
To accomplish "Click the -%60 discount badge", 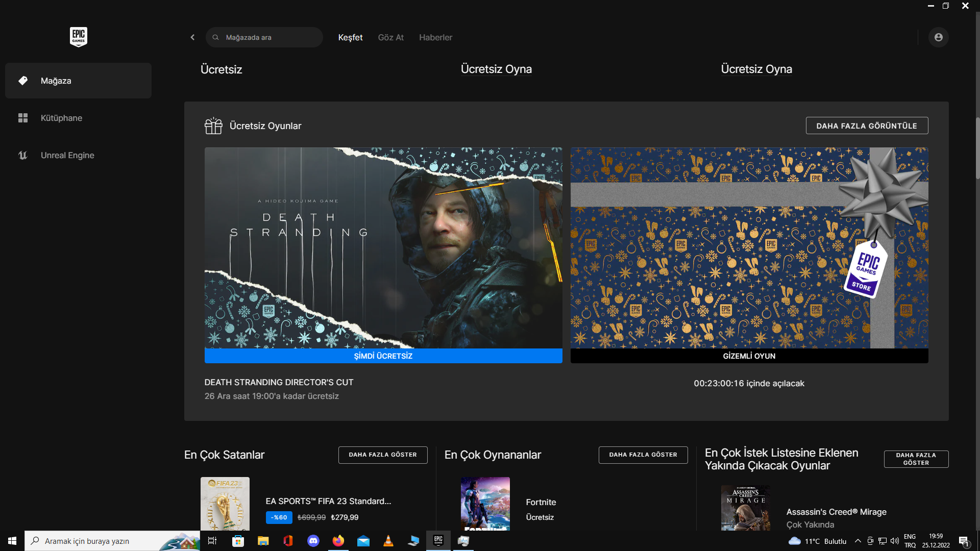I will pos(279,517).
